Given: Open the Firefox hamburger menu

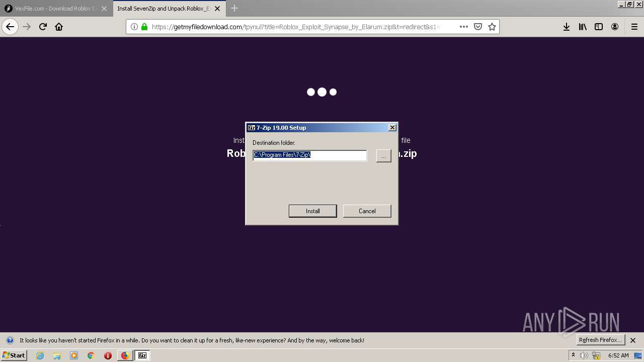Looking at the screenshot, I should [x=634, y=27].
